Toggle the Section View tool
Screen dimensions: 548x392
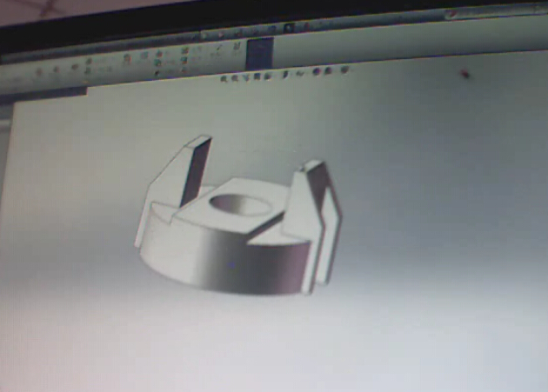tap(258, 77)
